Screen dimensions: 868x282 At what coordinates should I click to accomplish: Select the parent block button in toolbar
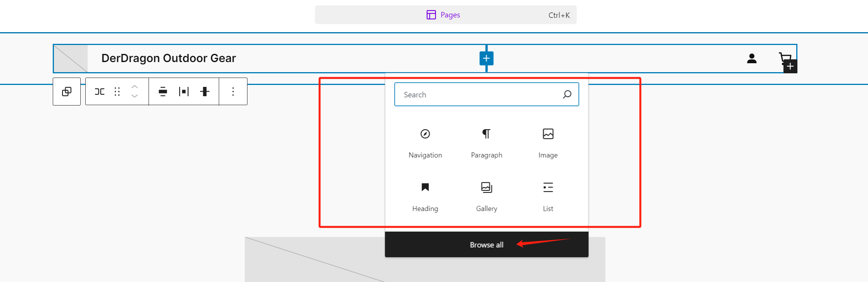67,92
